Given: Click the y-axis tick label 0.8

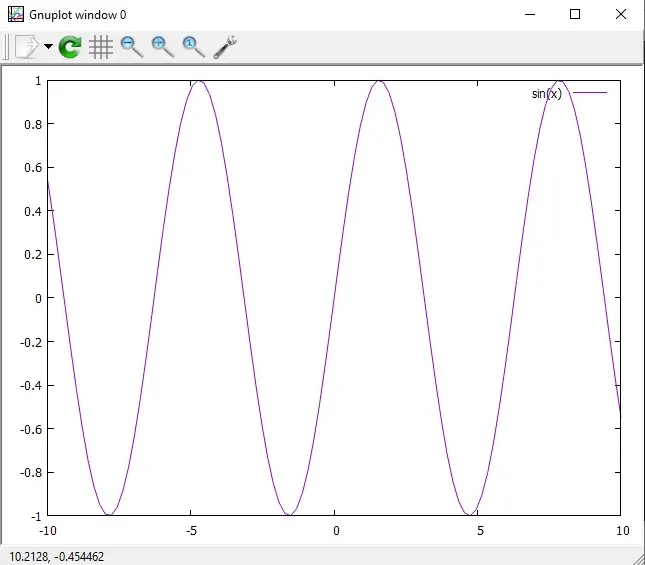Looking at the screenshot, I should [33, 124].
